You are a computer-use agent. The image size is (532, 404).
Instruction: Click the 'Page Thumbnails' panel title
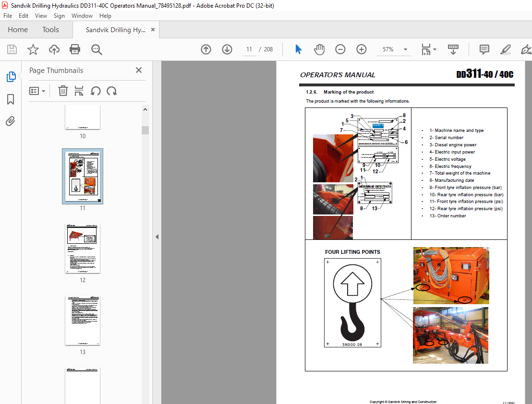point(56,71)
